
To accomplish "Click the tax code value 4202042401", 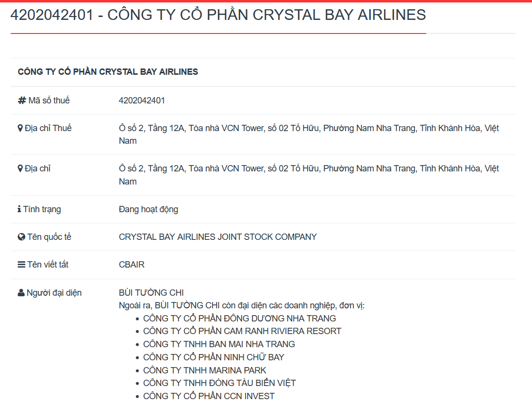I will [142, 101].
